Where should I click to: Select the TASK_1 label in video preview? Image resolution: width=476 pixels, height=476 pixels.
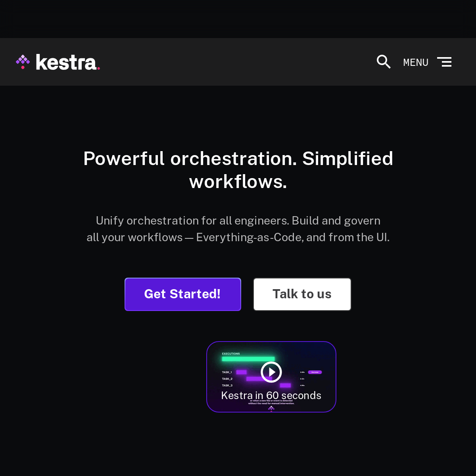[227, 372]
